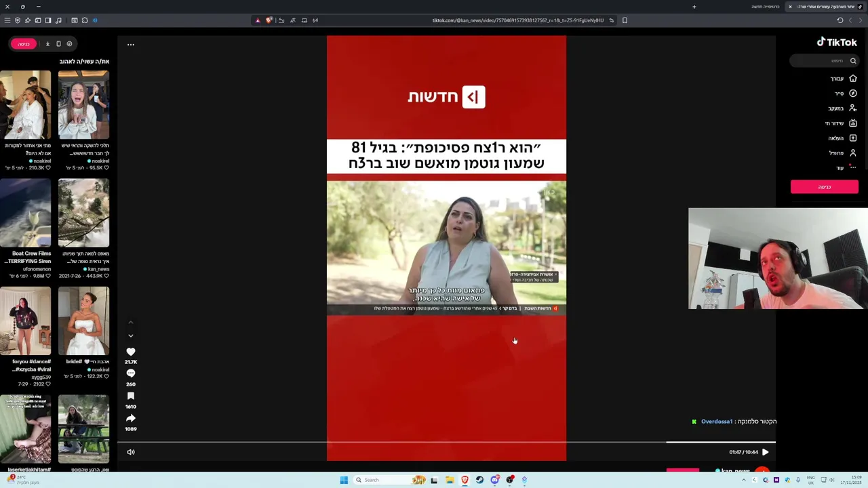Viewport: 868px width, 488px height.
Task: Open Discord from the taskbar
Action: 494,480
